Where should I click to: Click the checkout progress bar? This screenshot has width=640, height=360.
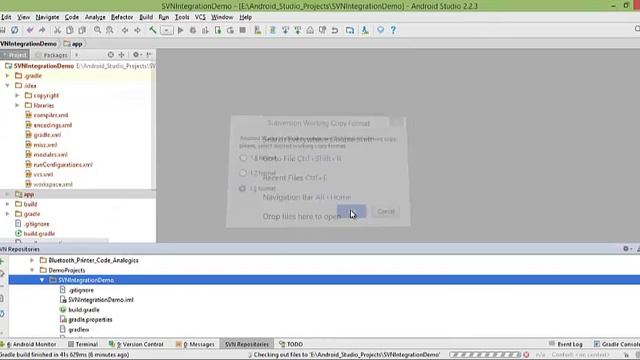pyautogui.click(x=485, y=355)
